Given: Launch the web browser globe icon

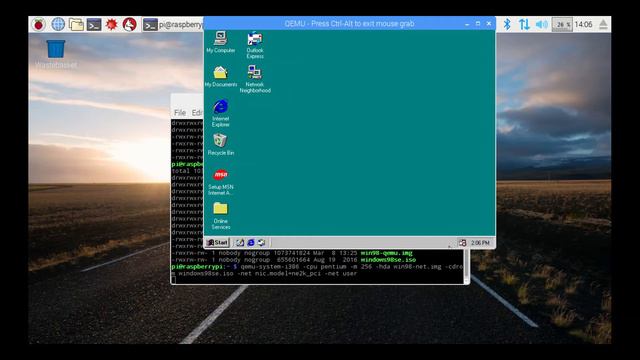Looking at the screenshot, I should (x=58, y=24).
